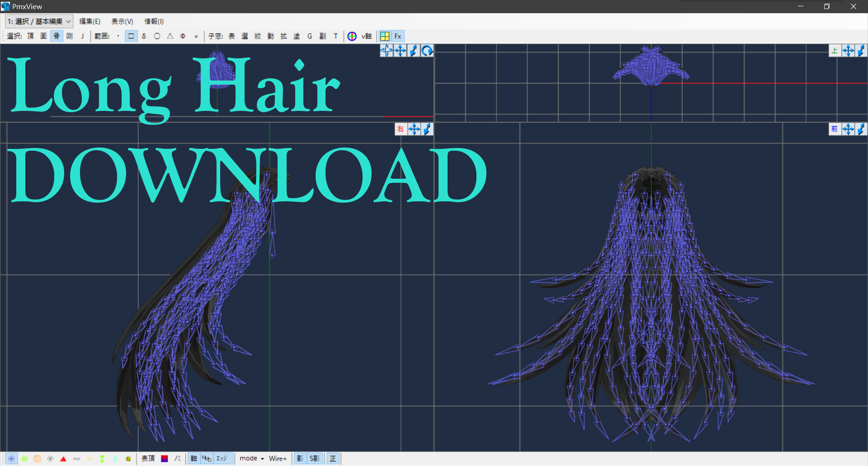Viewport: 868px width, 466px height.
Task: Open the weight paint (塗) subwindow
Action: tap(297, 36)
